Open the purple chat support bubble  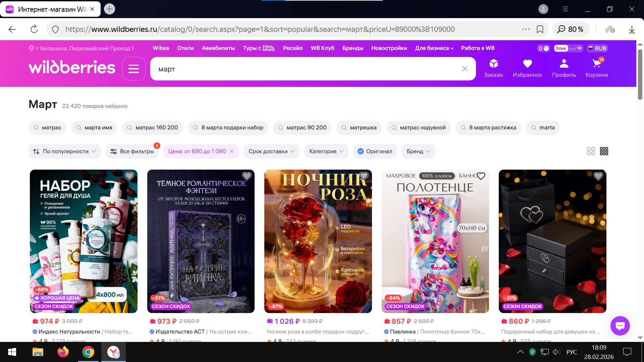coord(620,325)
